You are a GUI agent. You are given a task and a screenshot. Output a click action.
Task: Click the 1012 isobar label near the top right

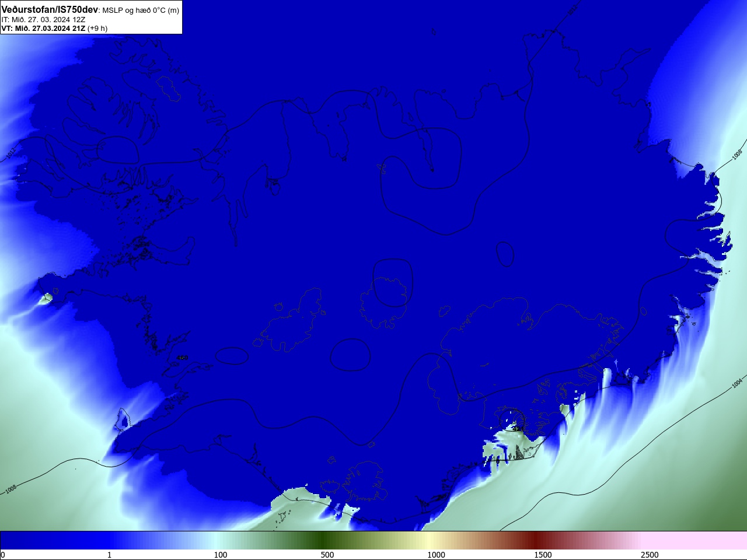(x=573, y=9)
